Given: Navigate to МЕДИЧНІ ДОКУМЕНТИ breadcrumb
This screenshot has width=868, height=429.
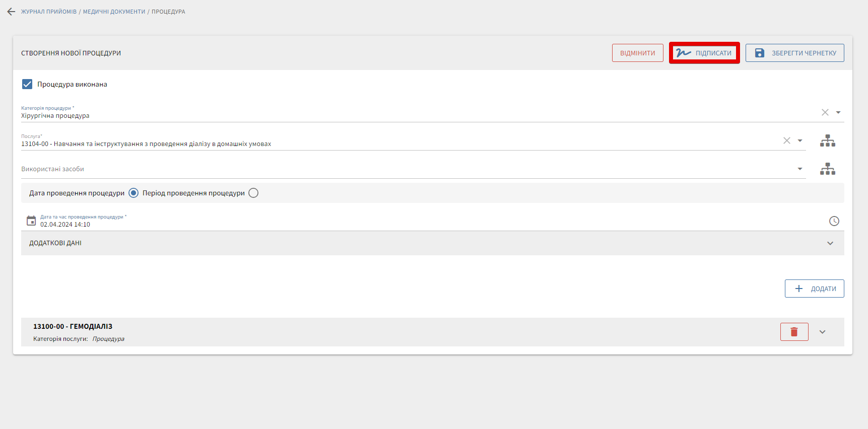Looking at the screenshot, I should 114,12.
